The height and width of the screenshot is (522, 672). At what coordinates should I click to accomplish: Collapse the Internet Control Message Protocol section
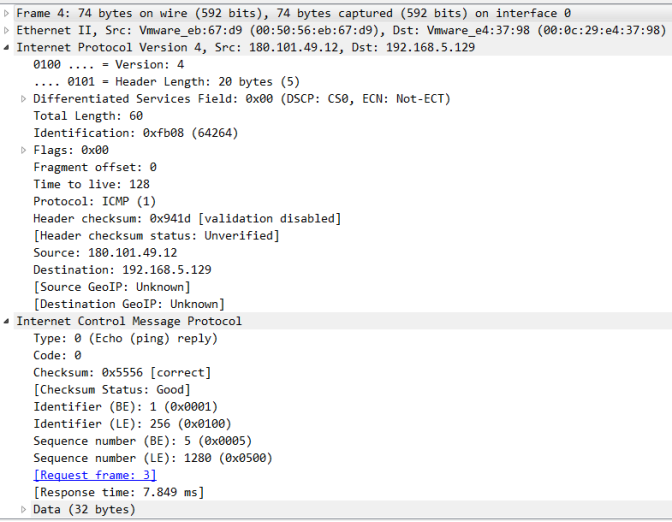pyautogui.click(x=8, y=321)
